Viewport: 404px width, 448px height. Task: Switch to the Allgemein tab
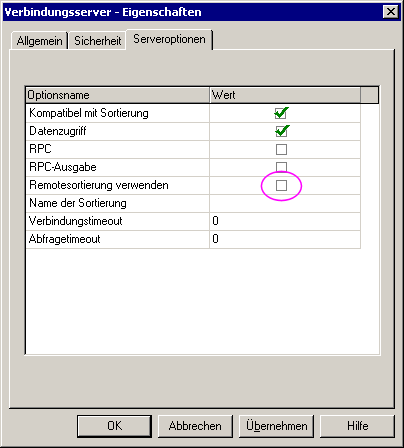pyautogui.click(x=39, y=41)
